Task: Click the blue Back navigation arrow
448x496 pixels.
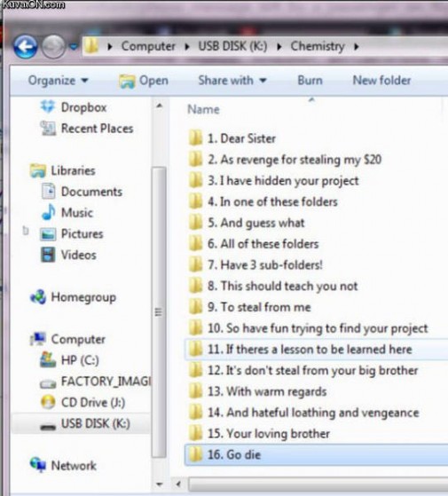Action: [25, 46]
